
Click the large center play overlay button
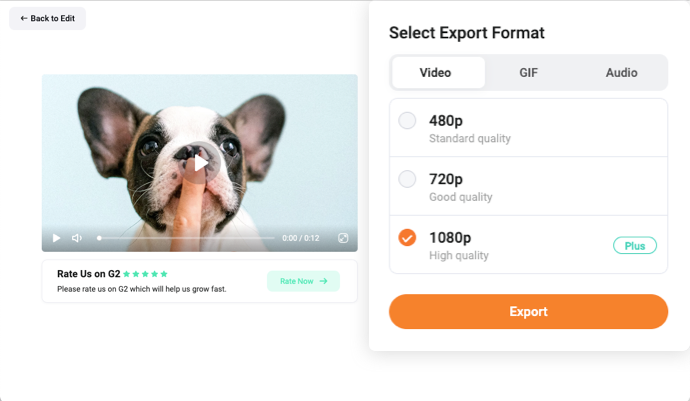(201, 163)
